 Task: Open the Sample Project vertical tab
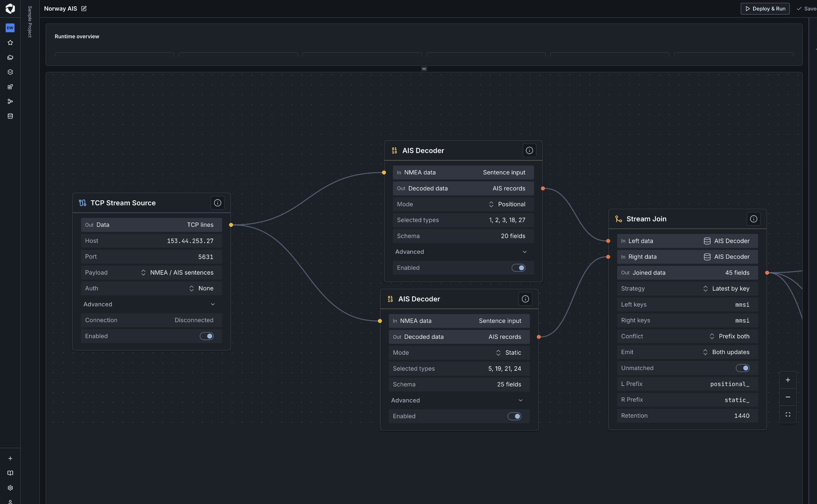[x=30, y=22]
